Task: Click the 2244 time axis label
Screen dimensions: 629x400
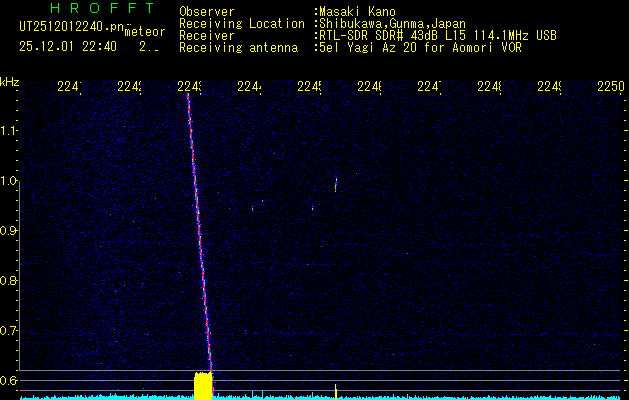Action: pos(250,86)
